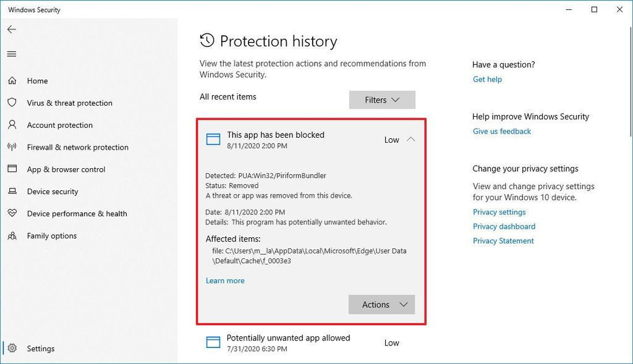This screenshot has width=633, height=364.
Task: Click the 'Learn more' link
Action: tap(225, 281)
